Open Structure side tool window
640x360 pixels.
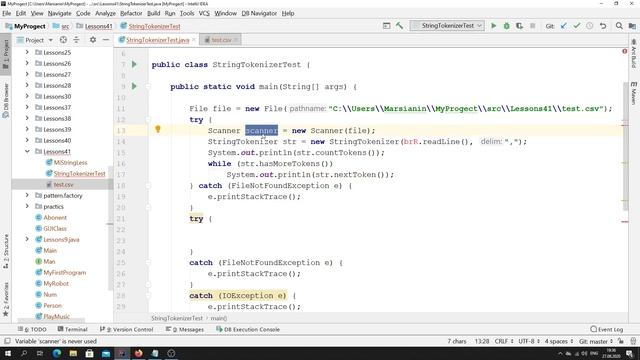6,251
